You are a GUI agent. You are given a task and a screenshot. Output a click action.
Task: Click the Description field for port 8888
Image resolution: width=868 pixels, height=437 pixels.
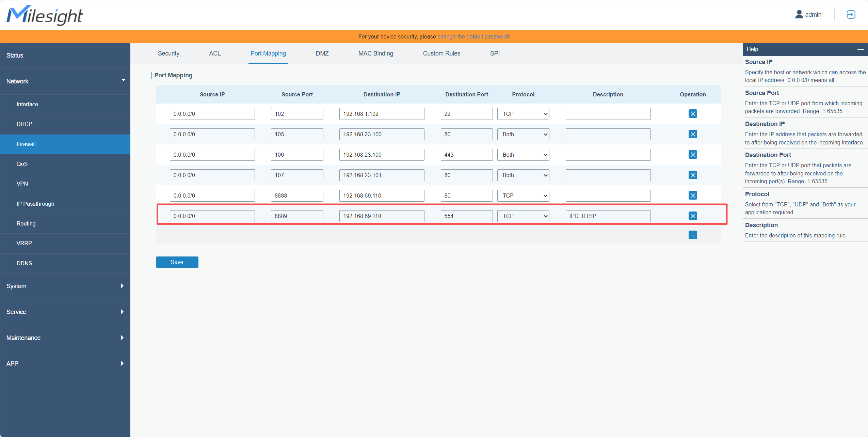pyautogui.click(x=608, y=196)
